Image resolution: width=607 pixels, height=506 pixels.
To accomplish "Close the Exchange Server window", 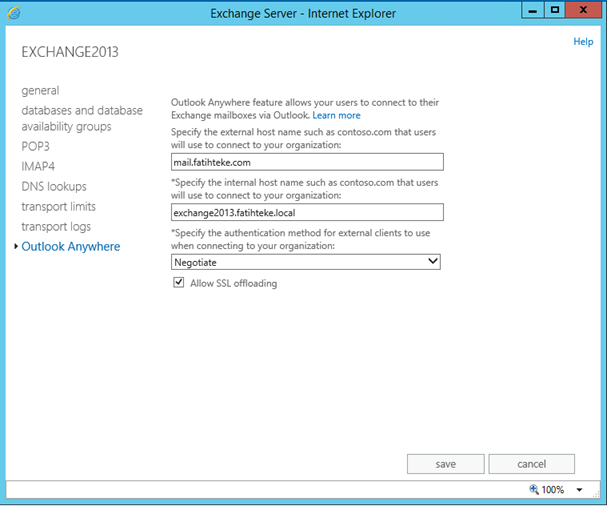I will click(583, 10).
